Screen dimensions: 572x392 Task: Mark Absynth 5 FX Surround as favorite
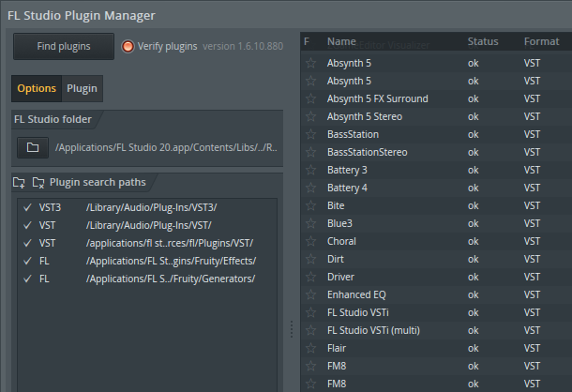(x=310, y=99)
